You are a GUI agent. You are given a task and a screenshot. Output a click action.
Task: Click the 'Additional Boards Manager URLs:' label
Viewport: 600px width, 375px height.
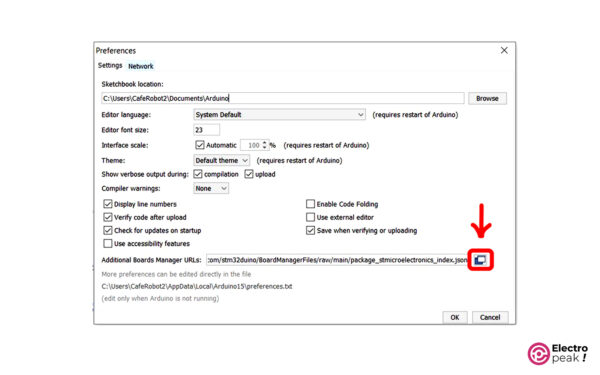pos(151,260)
